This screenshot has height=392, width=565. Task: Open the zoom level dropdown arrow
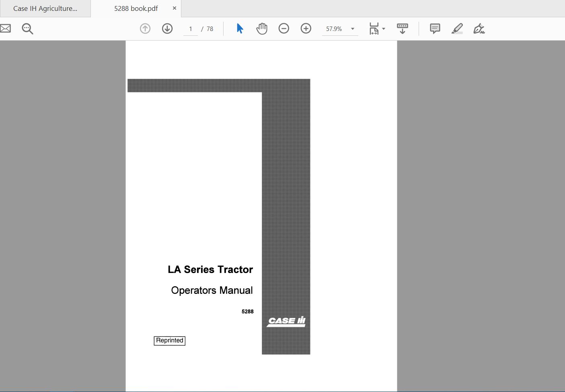click(353, 29)
